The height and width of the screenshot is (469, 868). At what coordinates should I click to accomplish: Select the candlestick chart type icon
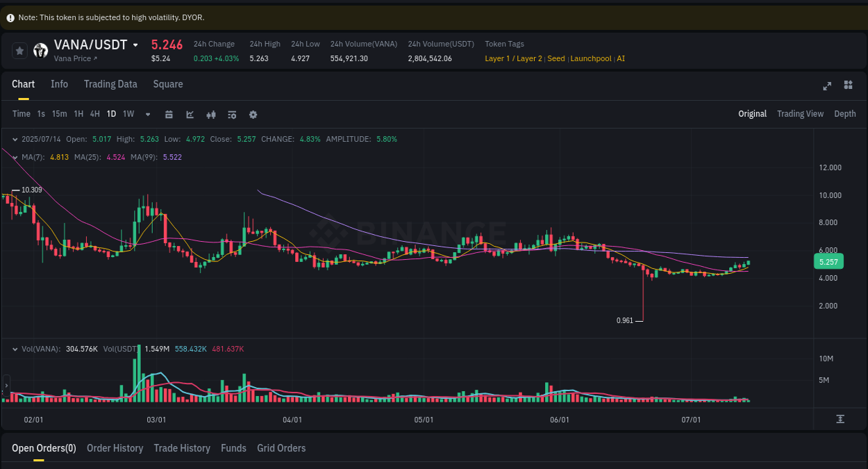[x=211, y=114]
